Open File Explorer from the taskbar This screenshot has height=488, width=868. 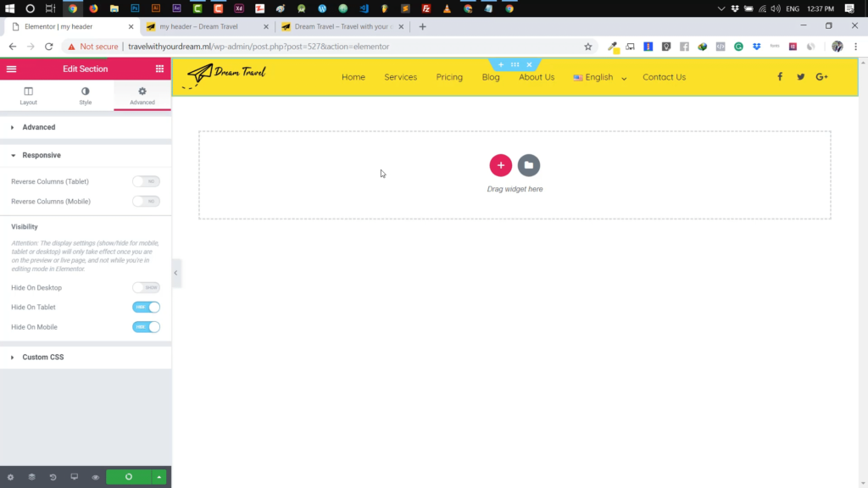pyautogui.click(x=114, y=8)
